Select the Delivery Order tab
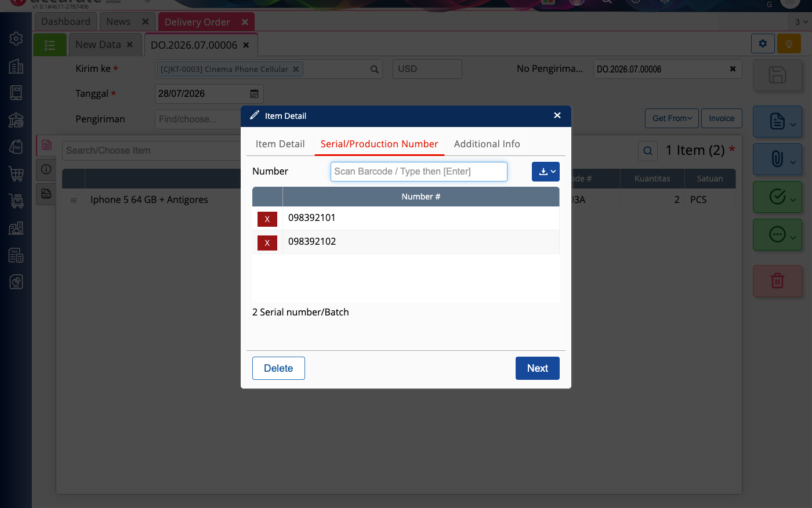Viewport: 812px width, 508px height. click(x=197, y=22)
